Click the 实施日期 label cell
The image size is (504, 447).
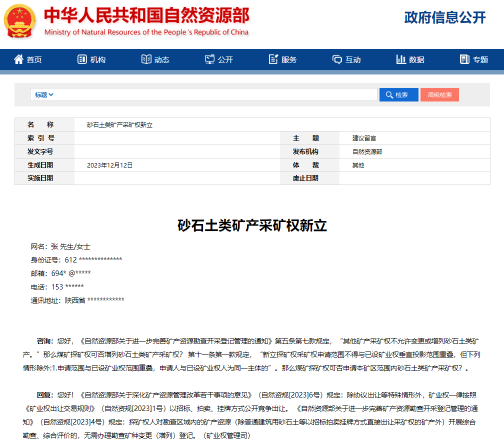click(x=44, y=178)
